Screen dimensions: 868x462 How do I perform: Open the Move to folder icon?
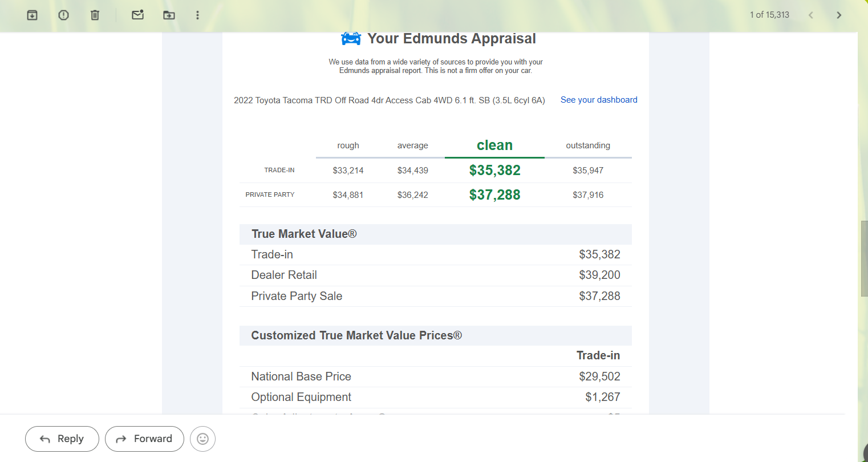click(169, 15)
